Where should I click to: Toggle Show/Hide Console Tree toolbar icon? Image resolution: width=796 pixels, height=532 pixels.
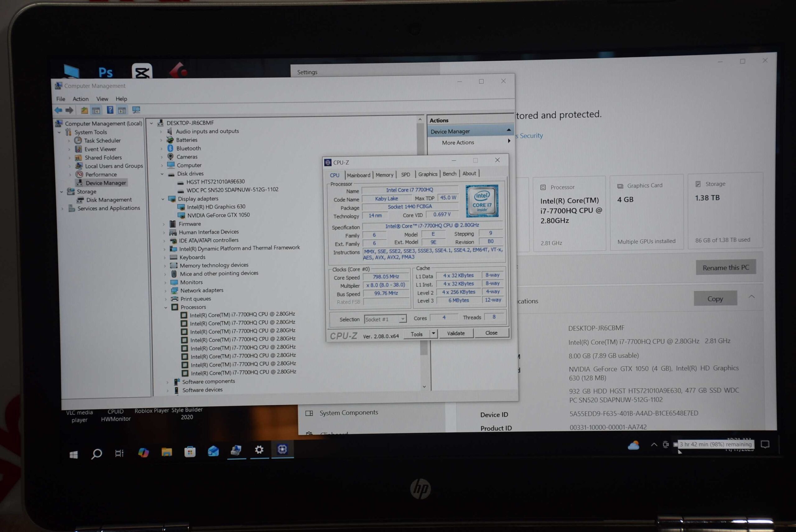pos(96,110)
